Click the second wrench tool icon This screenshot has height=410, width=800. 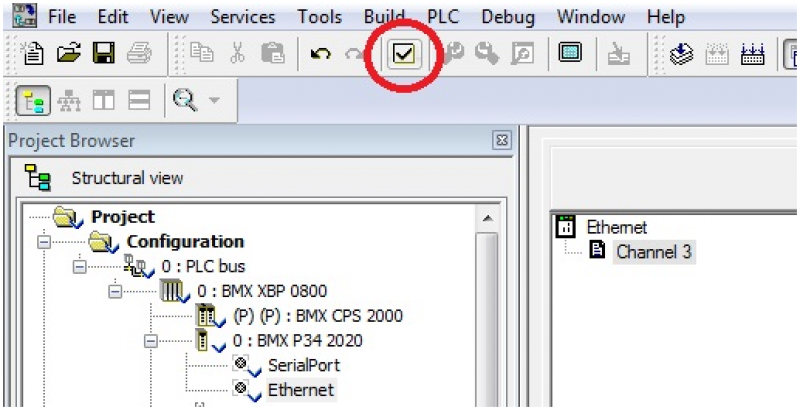pyautogui.click(x=487, y=53)
